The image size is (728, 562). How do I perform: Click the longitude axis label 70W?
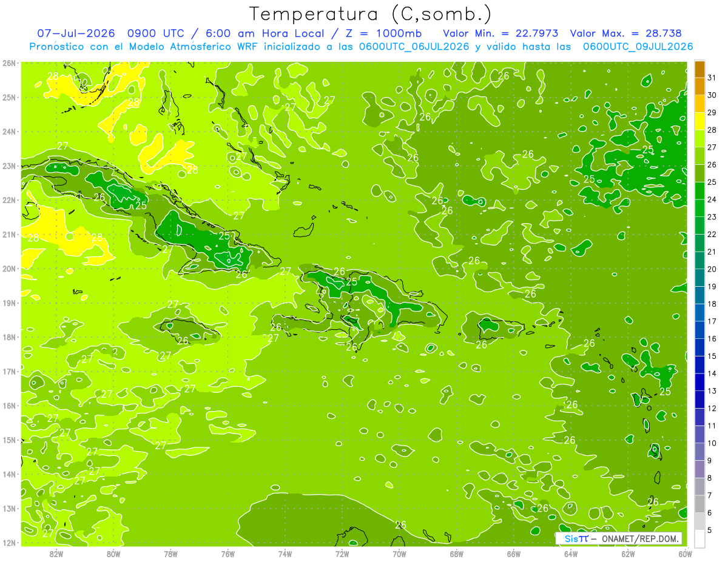click(x=399, y=554)
